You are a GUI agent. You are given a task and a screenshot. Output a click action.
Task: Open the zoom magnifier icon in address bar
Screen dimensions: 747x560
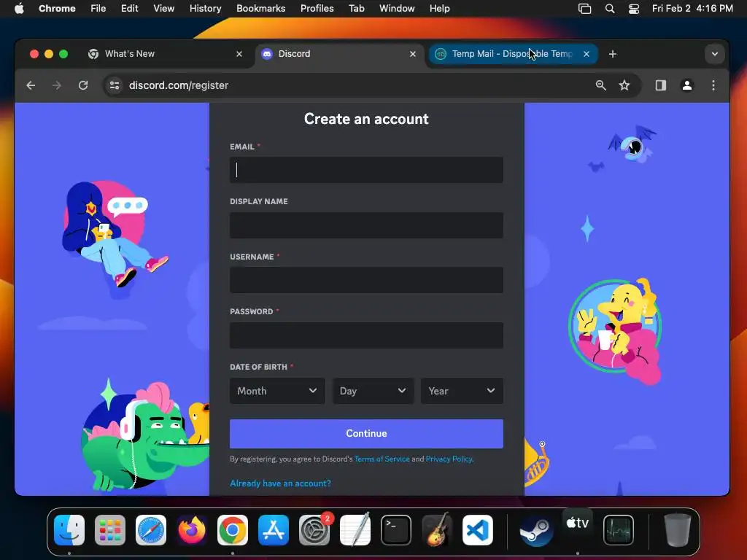pos(601,85)
